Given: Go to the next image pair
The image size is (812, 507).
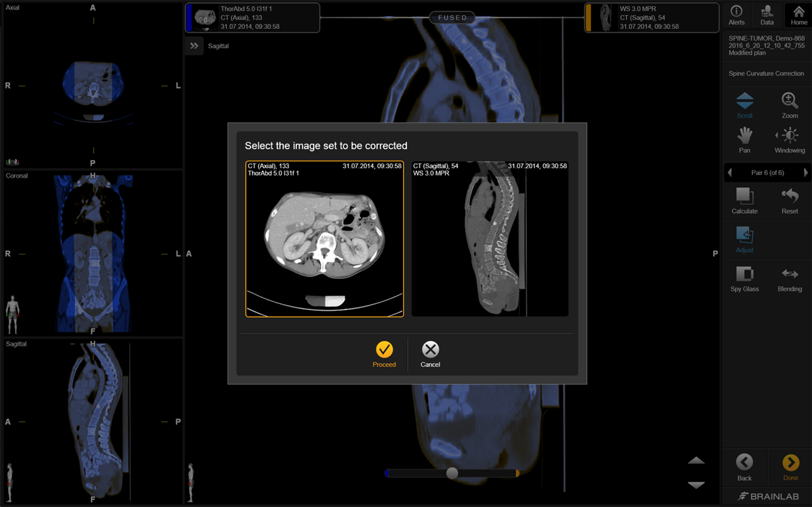Looking at the screenshot, I should [x=805, y=172].
